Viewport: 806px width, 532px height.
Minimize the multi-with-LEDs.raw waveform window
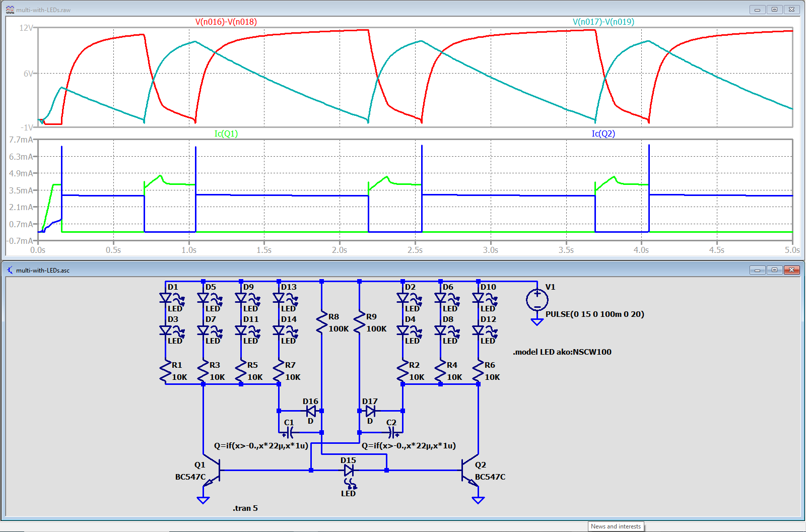coord(757,9)
